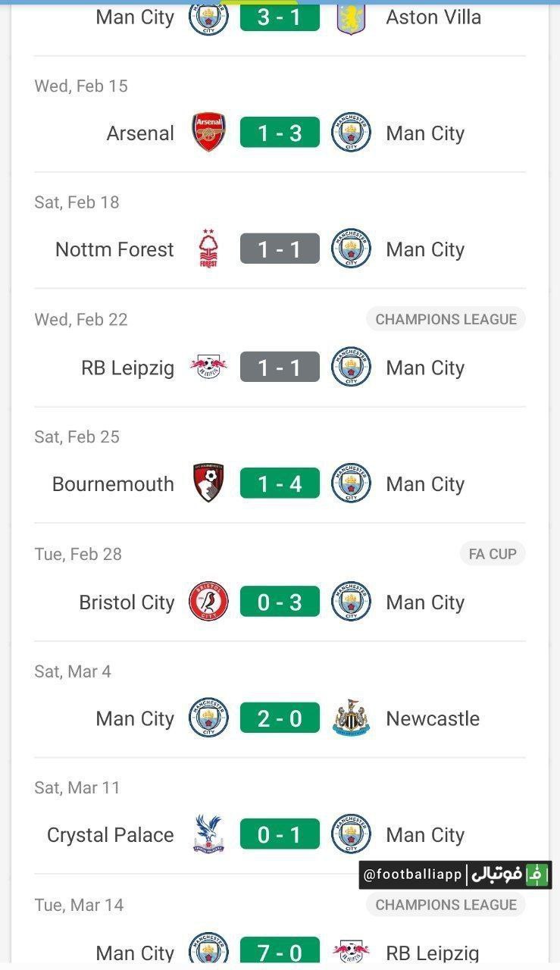
Task: Click the Crystal Palace team name
Action: tap(111, 835)
